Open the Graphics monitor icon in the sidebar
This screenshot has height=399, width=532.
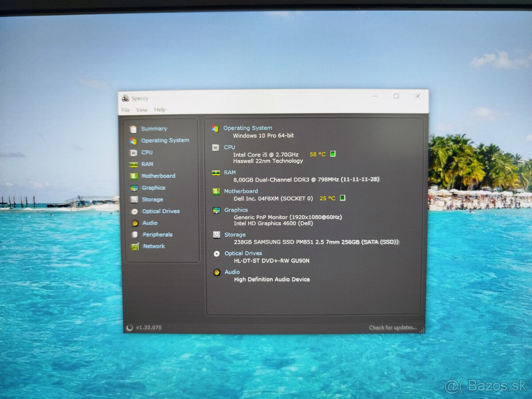pos(134,188)
